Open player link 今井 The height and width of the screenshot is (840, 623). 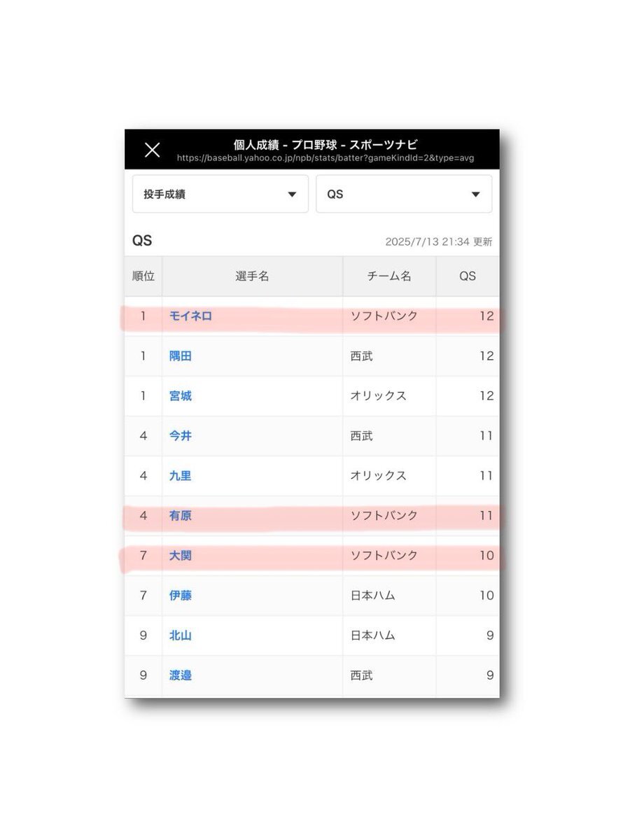[181, 435]
